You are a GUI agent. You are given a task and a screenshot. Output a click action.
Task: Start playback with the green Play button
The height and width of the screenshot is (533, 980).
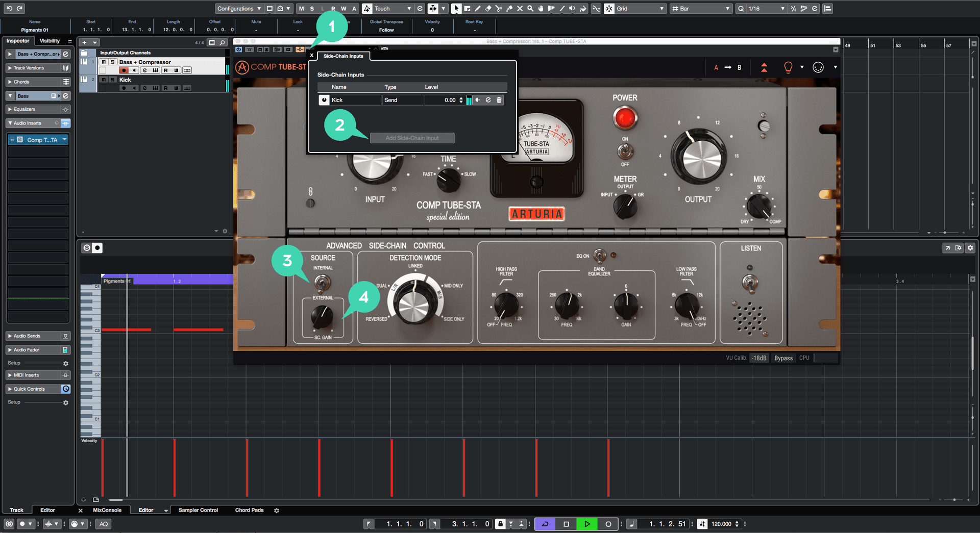(587, 524)
